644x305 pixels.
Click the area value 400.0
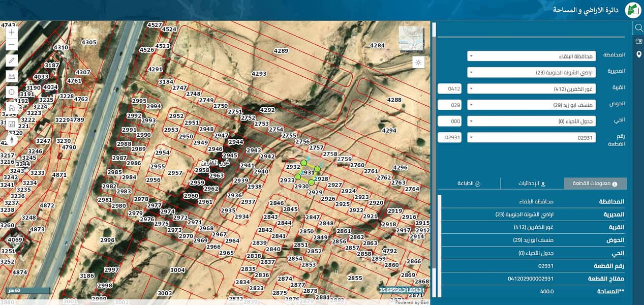(547, 291)
